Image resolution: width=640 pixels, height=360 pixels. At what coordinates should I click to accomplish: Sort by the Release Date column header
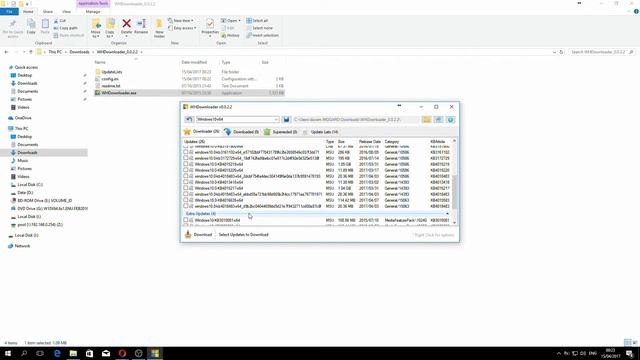point(370,142)
